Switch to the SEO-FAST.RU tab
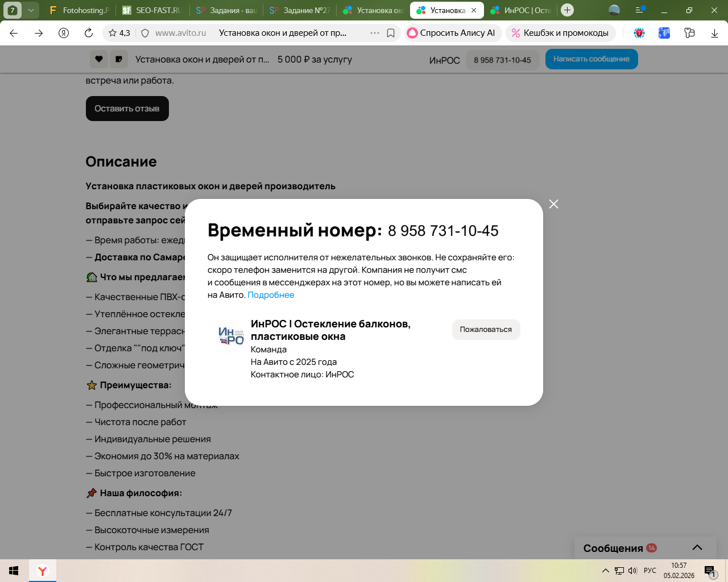This screenshot has width=728, height=582. 152,10
